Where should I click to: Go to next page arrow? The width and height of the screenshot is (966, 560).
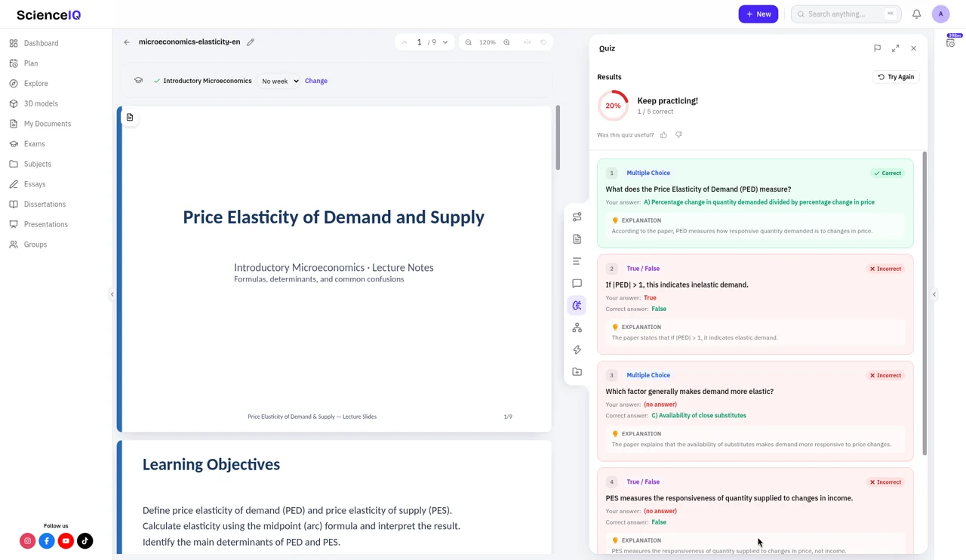(x=445, y=42)
